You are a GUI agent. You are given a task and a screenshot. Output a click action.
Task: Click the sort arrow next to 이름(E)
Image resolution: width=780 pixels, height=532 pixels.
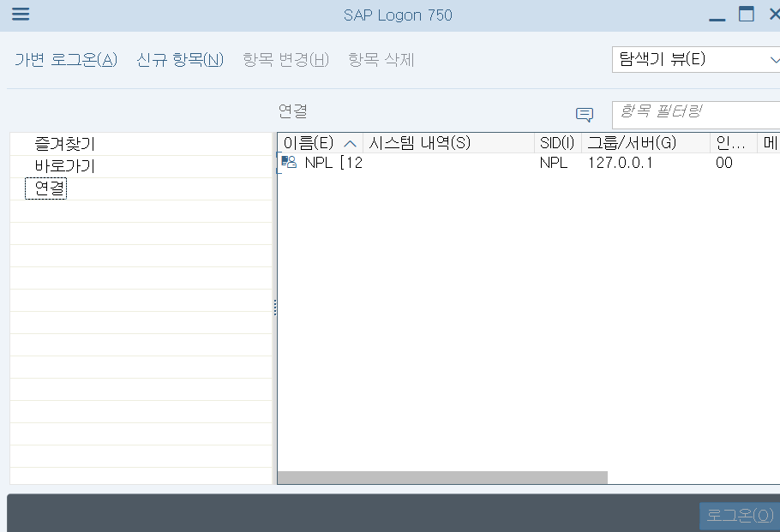coord(351,144)
